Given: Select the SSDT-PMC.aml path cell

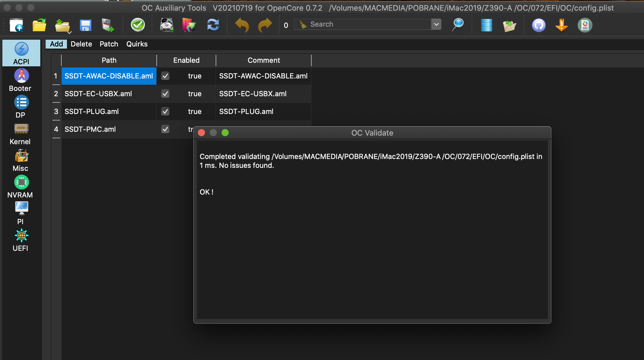Looking at the screenshot, I should pos(109,129).
